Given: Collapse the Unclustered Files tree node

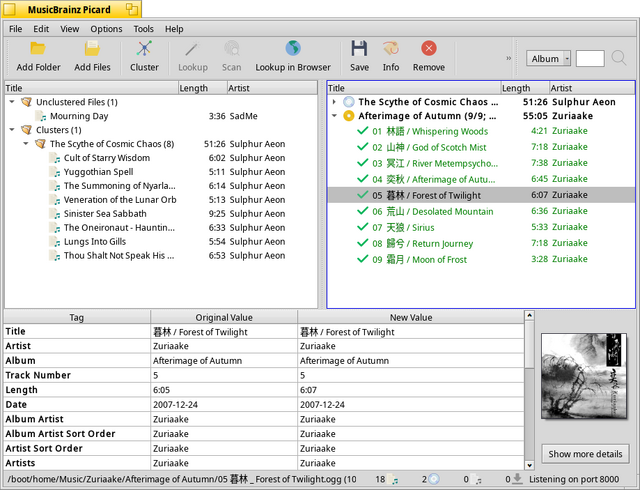Looking at the screenshot, I should [x=12, y=102].
